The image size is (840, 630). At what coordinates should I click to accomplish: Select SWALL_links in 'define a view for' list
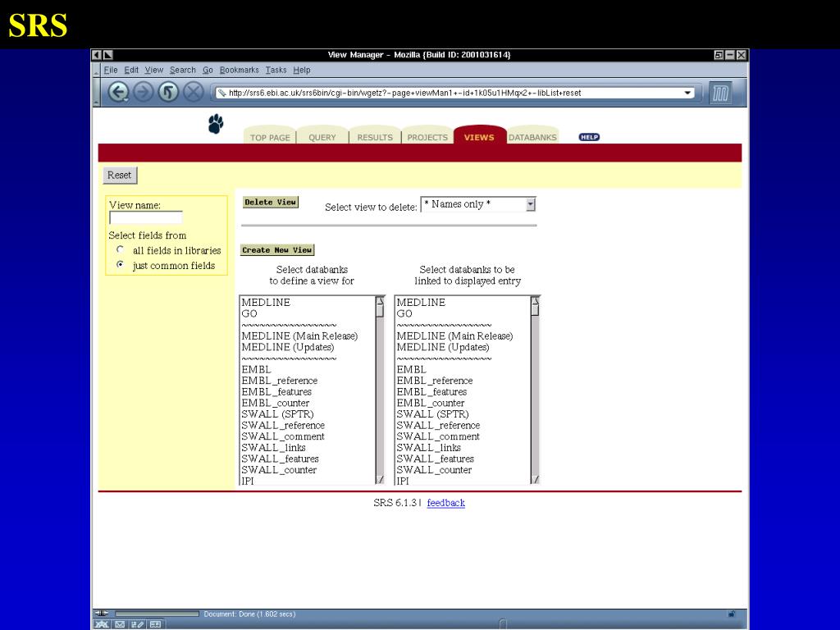(x=307, y=447)
